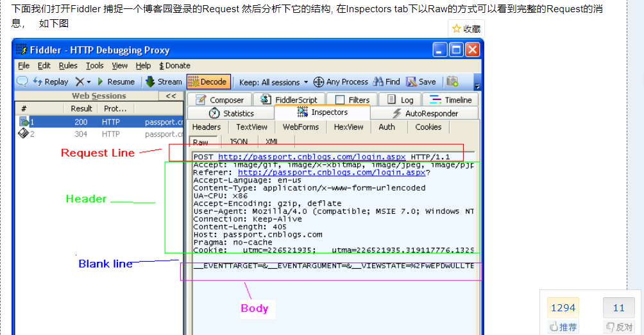644x335 pixels.
Task: Open the File menu
Action: 24,65
